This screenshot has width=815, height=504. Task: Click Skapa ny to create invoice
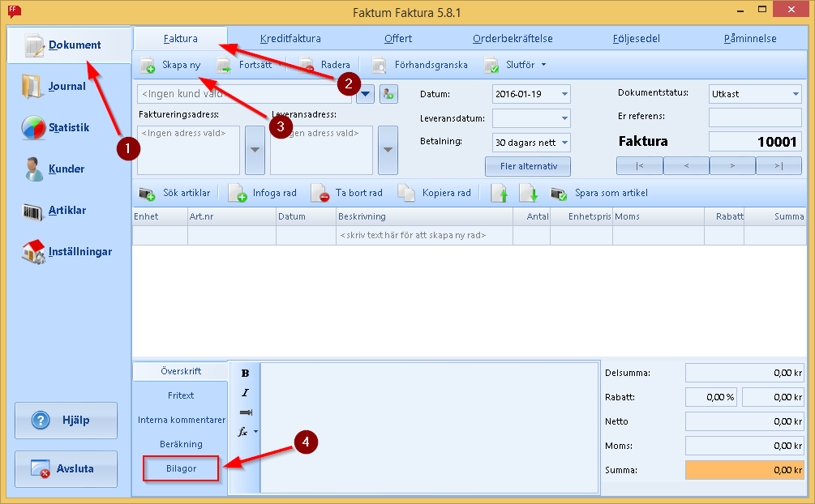click(x=170, y=65)
